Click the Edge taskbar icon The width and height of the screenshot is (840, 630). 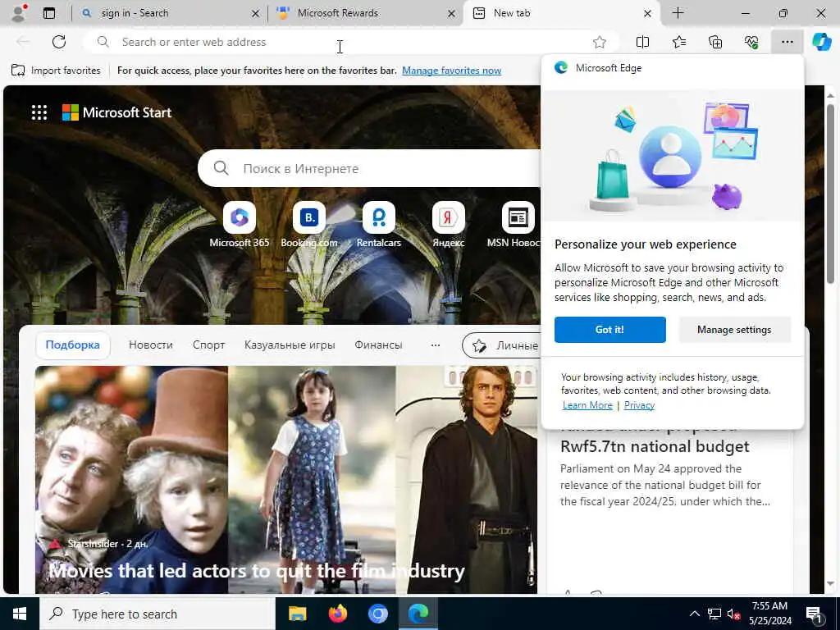(x=418, y=614)
